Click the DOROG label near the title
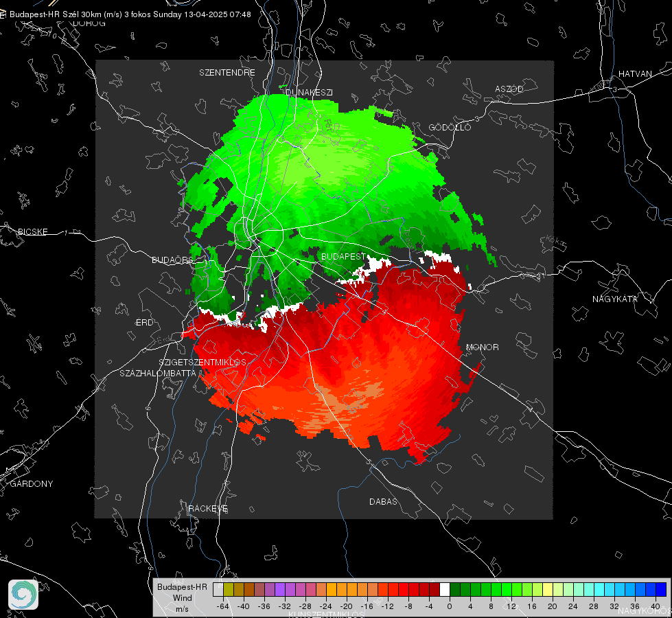This screenshot has width=672, height=618. [x=89, y=23]
